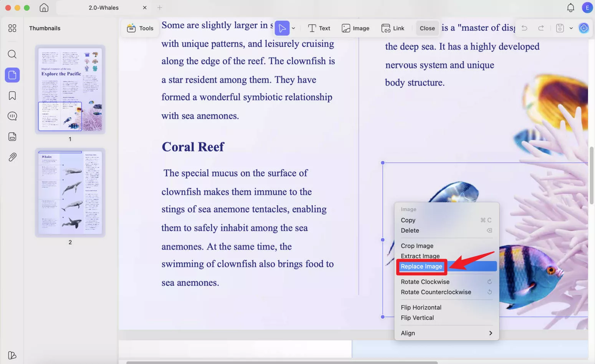Screen dimensions: 595x364
Task: Click the text line "sea anemones." ending the Coral Reef paragraph
Action: 190,283
